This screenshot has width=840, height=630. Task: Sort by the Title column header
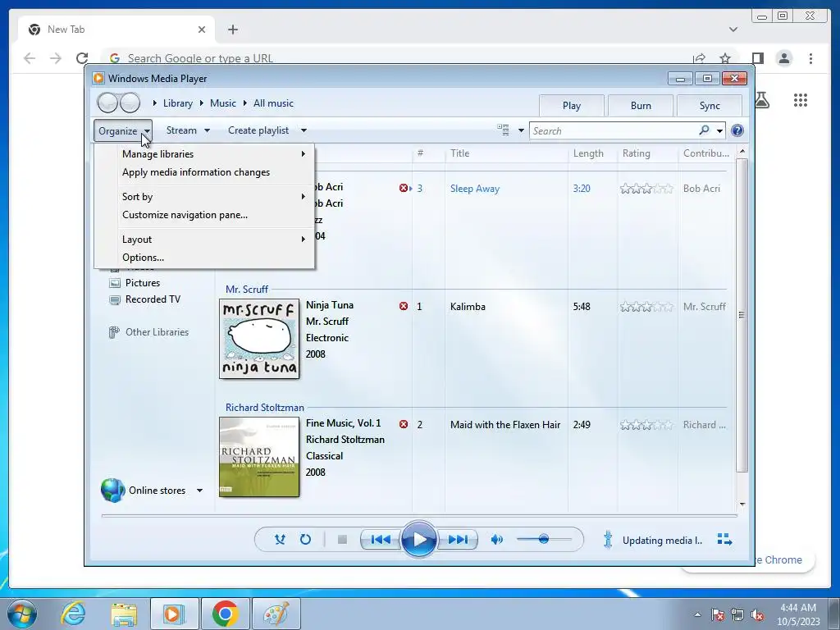(x=506, y=153)
